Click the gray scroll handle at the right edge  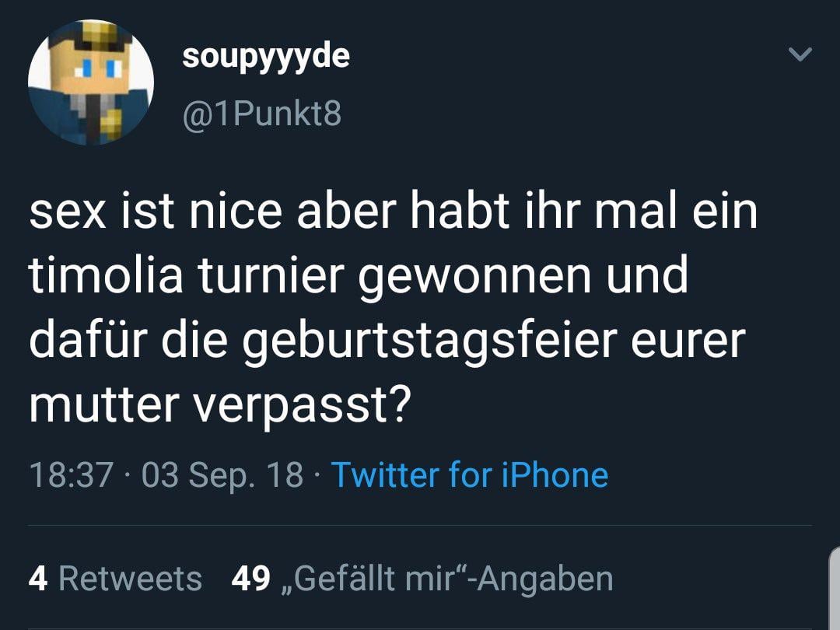834,587
